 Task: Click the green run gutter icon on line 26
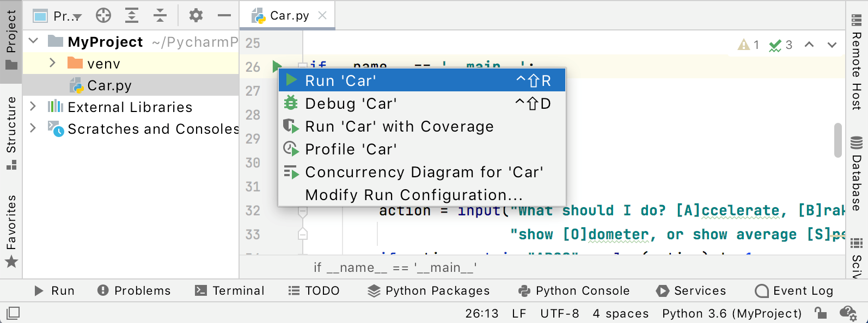[x=277, y=67]
